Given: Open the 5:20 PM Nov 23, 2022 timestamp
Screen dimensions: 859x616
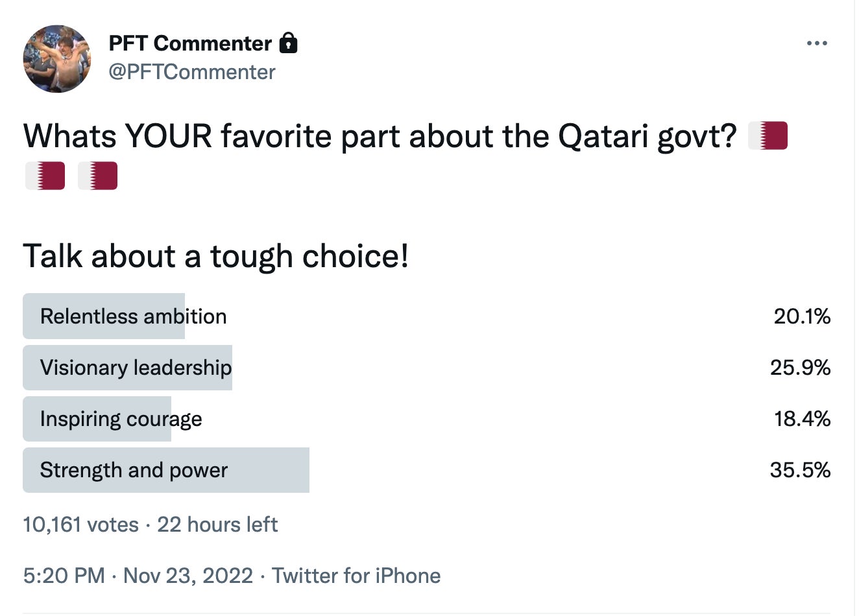Looking at the screenshot, I should point(138,576).
